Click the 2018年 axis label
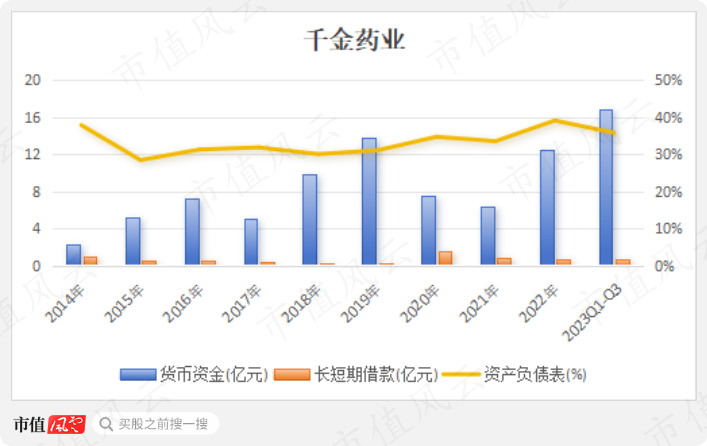 (x=301, y=303)
